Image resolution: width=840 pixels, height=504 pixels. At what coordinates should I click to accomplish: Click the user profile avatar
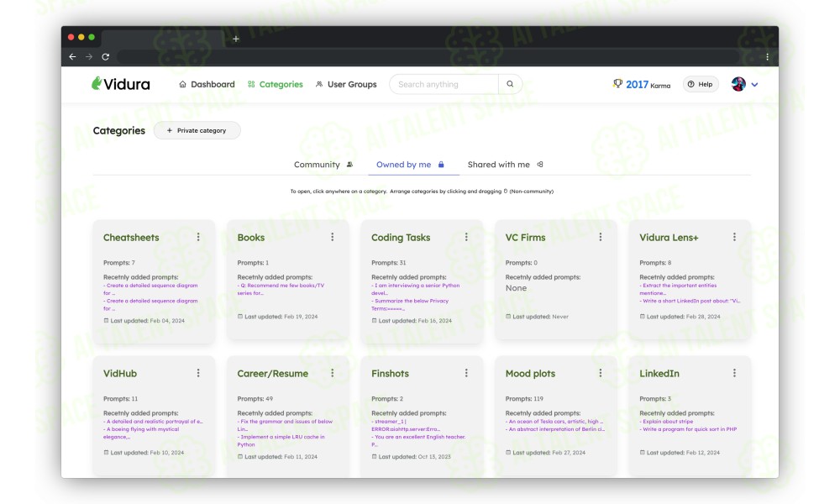(x=738, y=84)
